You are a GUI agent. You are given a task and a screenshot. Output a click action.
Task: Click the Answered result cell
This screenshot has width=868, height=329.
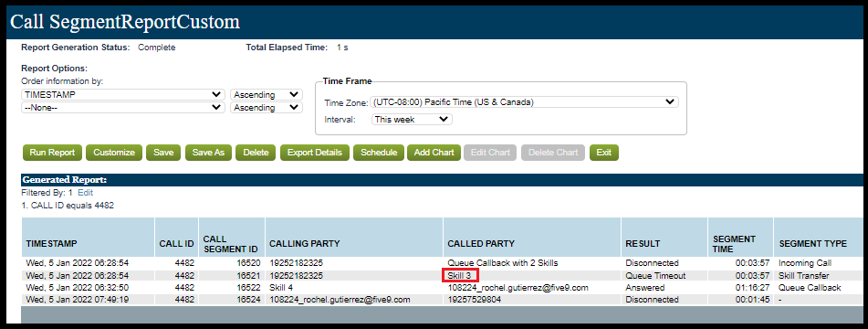tap(645, 288)
